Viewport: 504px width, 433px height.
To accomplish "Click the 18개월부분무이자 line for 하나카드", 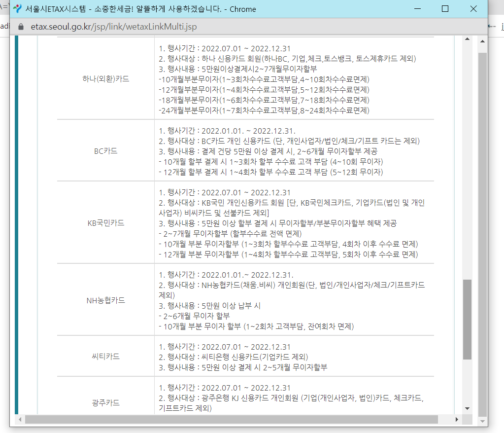I will [264, 100].
